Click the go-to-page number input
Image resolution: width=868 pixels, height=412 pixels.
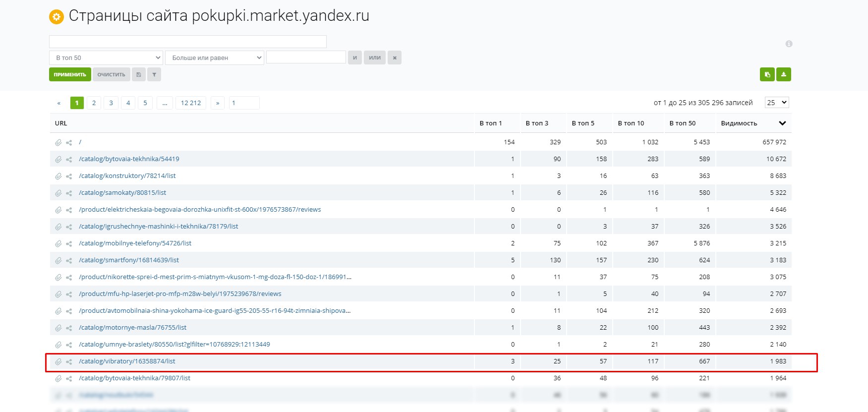click(x=244, y=103)
